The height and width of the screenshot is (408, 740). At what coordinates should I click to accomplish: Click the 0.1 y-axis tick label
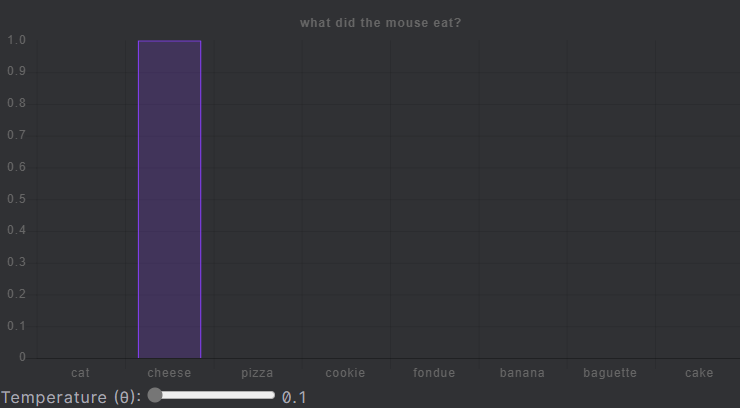17,326
